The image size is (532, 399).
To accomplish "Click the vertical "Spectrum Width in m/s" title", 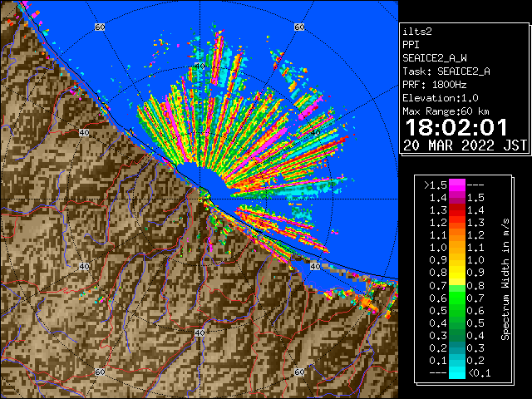I will coord(505,279).
